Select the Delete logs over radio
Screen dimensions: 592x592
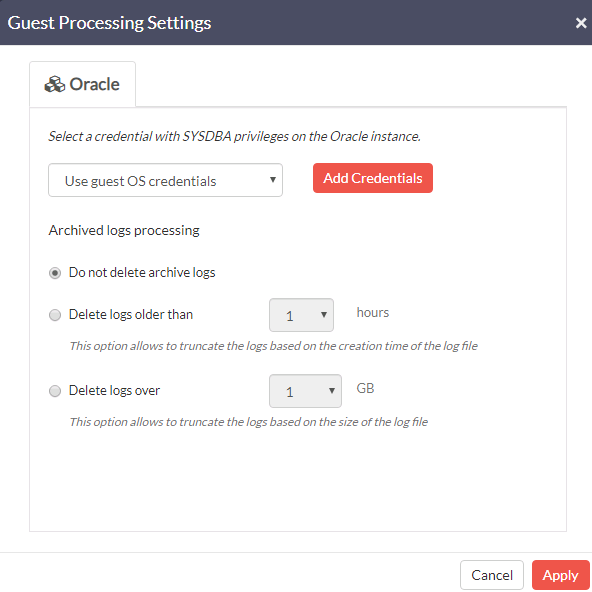click(x=55, y=391)
